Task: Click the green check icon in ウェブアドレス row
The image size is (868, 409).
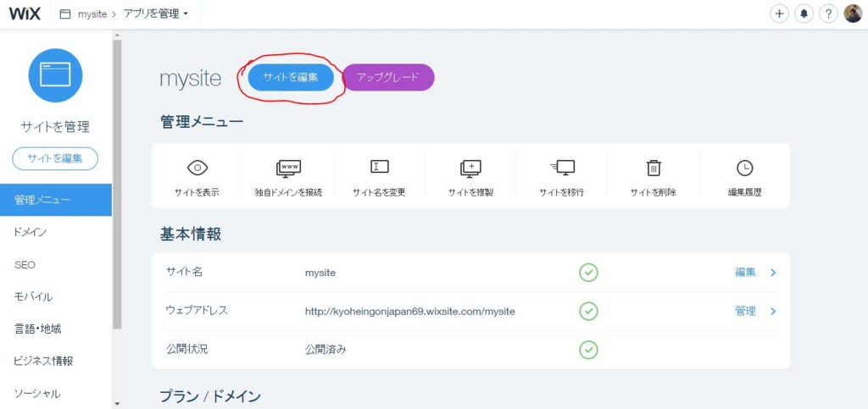Action: pos(588,311)
